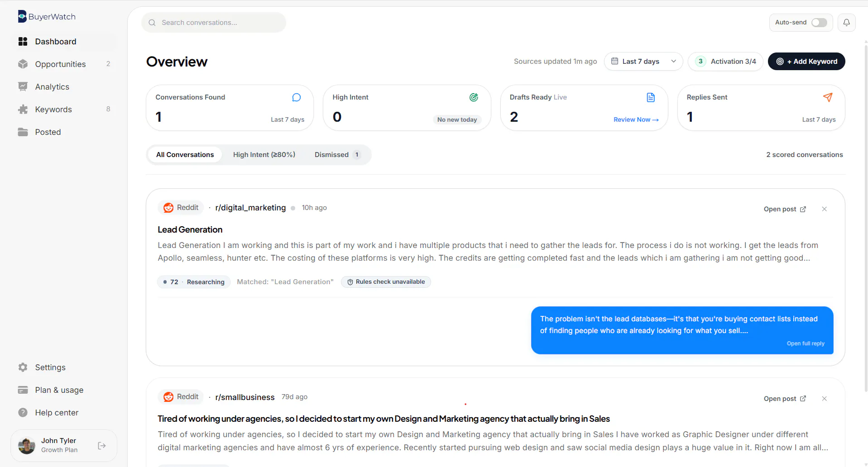Click the Drafts Ready document icon
The image size is (868, 467).
(x=651, y=97)
